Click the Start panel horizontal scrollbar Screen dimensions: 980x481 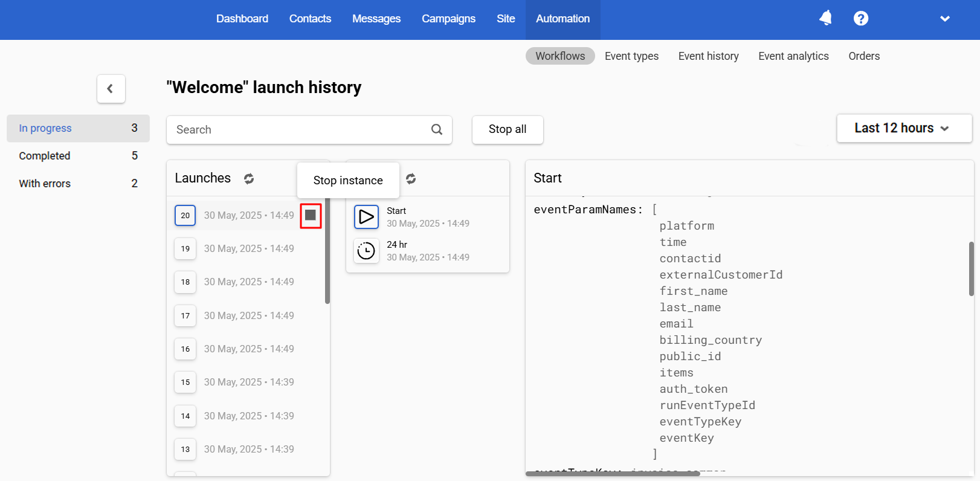point(613,474)
